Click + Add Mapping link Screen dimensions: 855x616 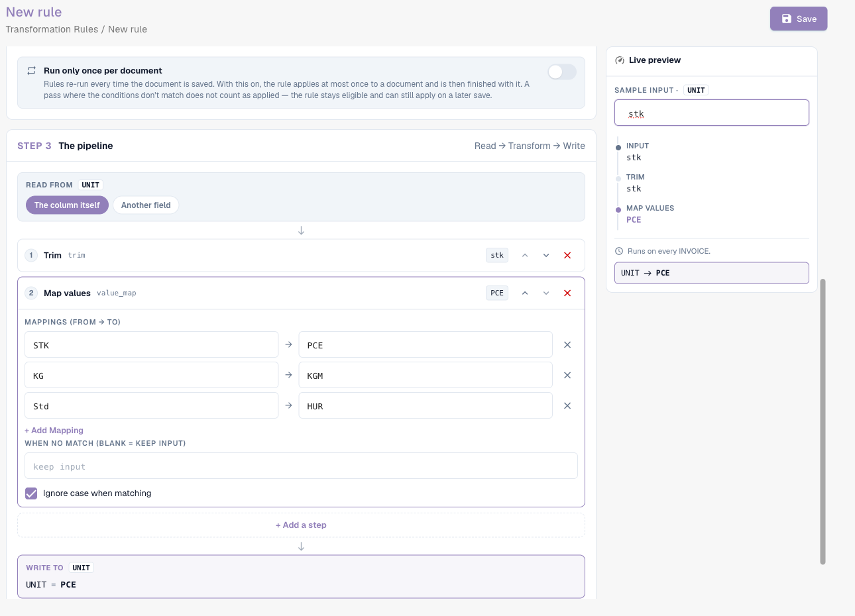[54, 431]
